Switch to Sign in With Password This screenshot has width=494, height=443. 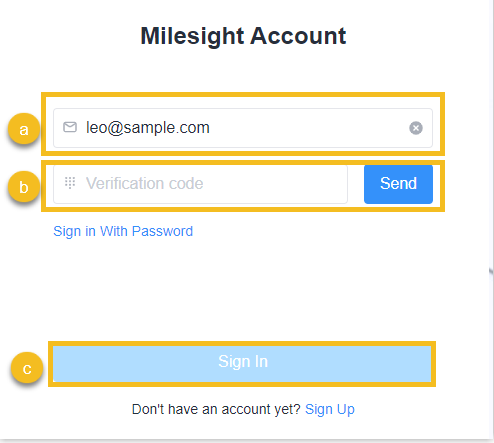pos(123,231)
